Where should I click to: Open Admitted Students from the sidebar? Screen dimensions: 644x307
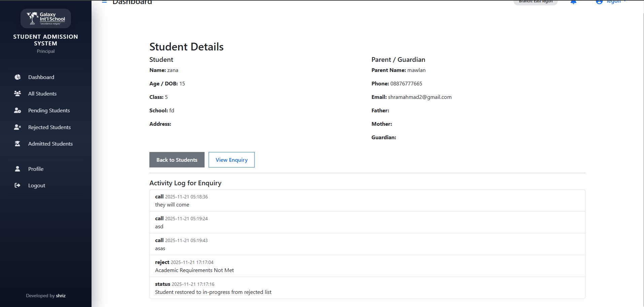tap(50, 144)
